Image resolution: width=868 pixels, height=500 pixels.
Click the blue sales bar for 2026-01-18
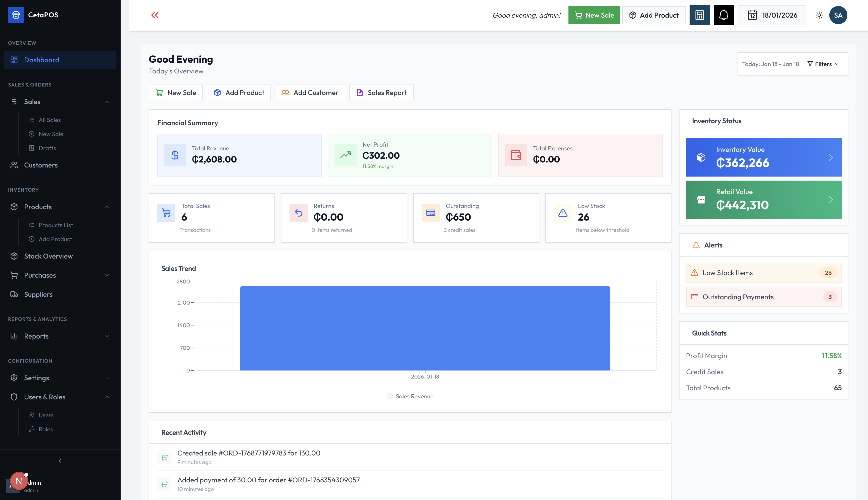click(x=425, y=328)
